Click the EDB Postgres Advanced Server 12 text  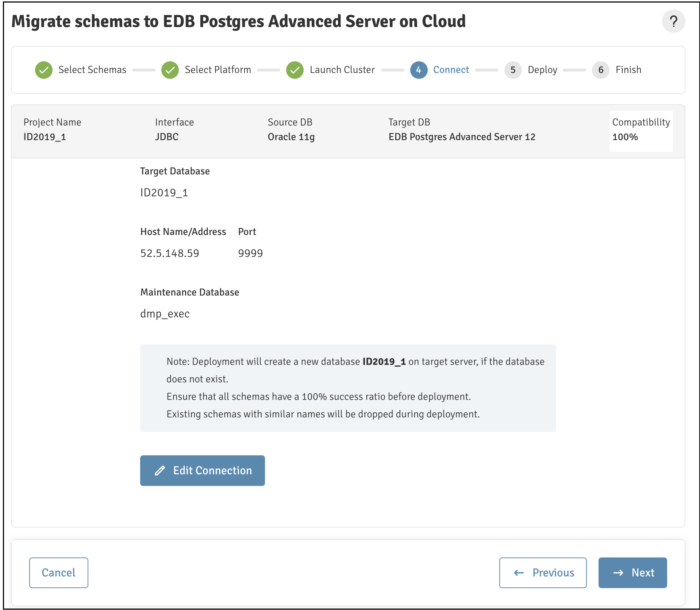coord(462,137)
